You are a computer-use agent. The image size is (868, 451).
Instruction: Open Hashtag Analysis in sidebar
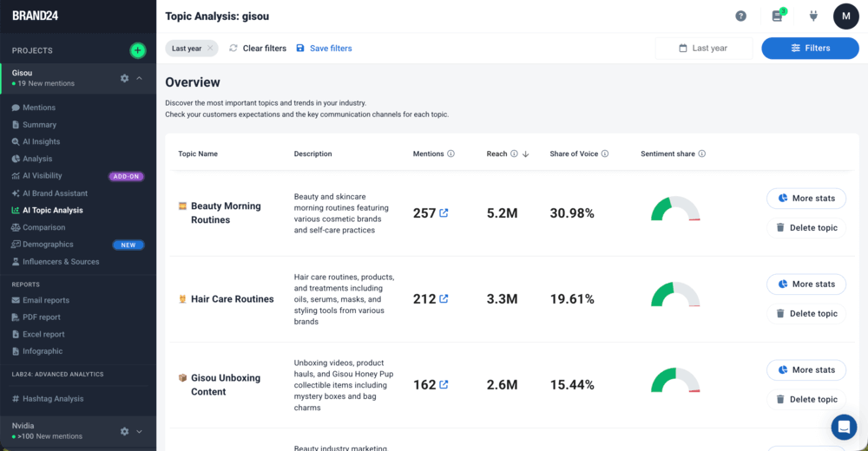click(x=53, y=399)
